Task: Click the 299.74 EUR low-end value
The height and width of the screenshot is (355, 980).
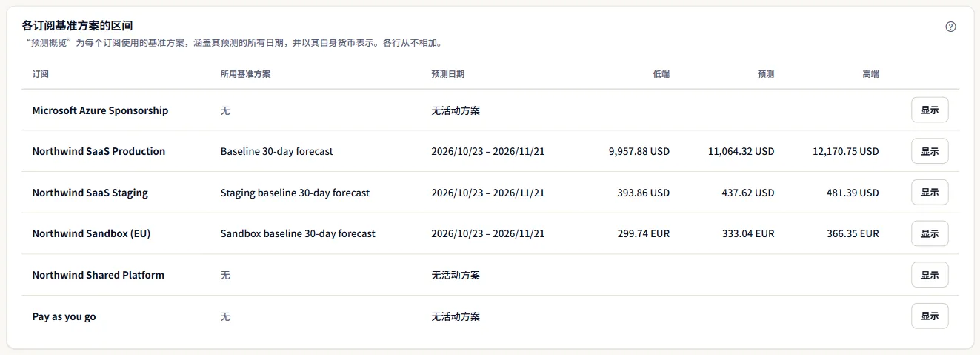Action: coord(644,233)
